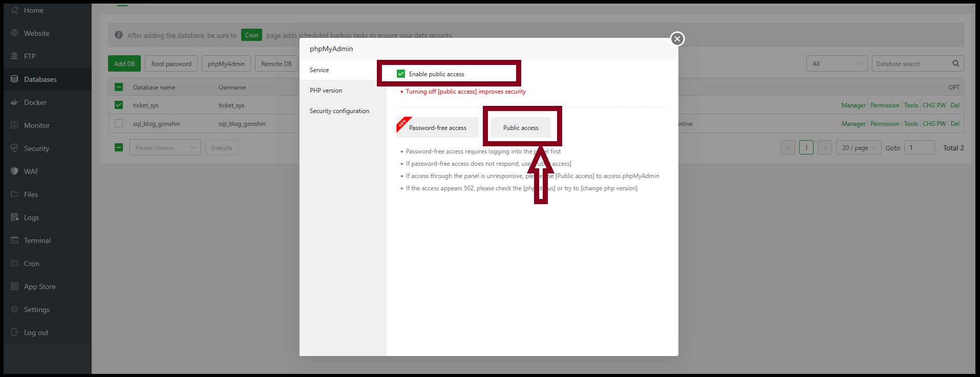Click the database search magnifier icon
This screenshot has width=980, height=377.
(x=955, y=63)
